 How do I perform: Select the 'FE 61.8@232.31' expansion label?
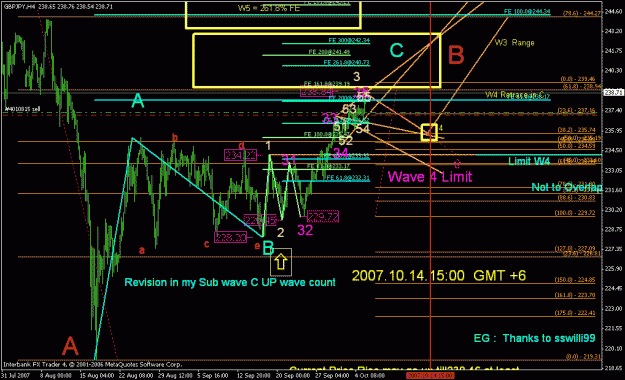[348, 178]
